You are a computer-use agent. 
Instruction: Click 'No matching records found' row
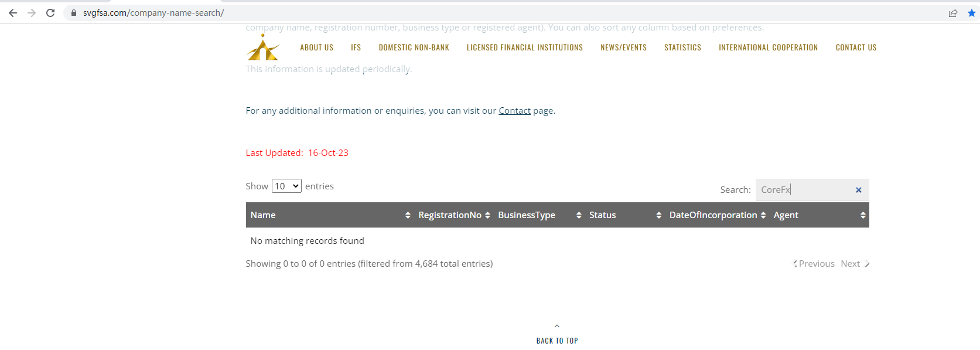pos(557,241)
